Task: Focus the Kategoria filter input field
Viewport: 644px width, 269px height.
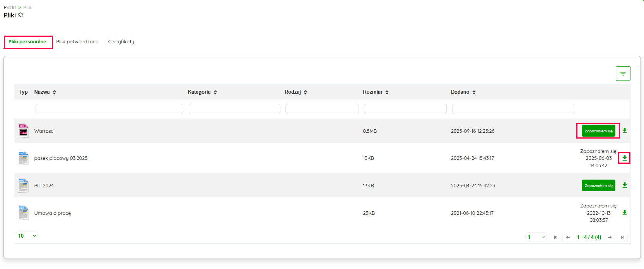Action: click(x=234, y=109)
